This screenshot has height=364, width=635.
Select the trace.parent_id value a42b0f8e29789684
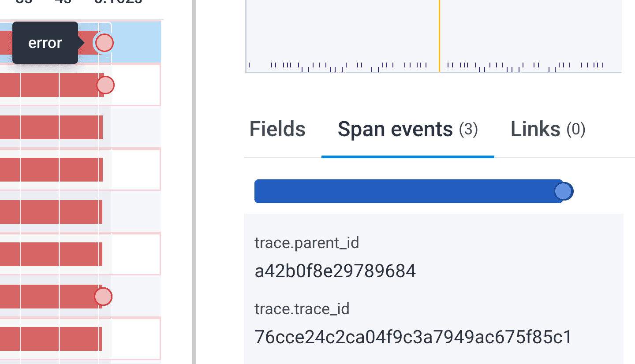tap(335, 271)
